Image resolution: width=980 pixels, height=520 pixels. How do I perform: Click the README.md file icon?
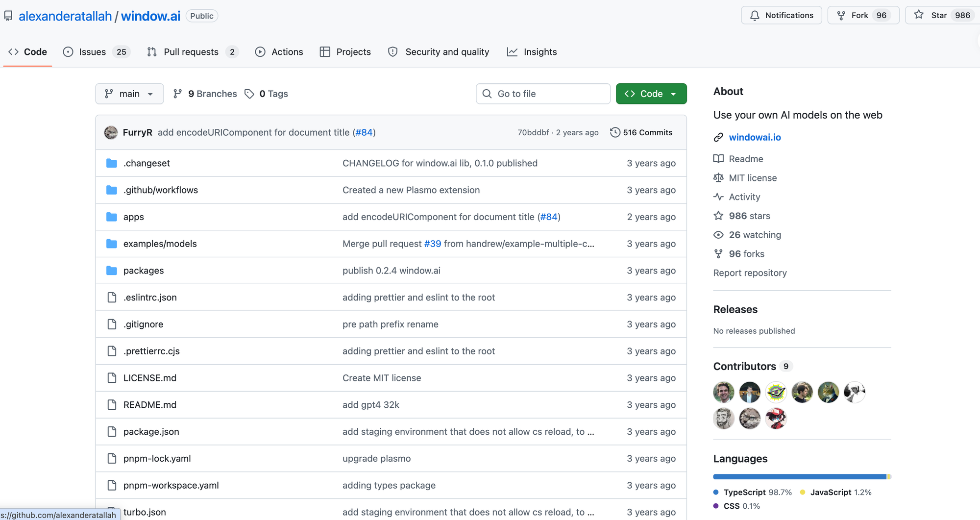point(112,405)
